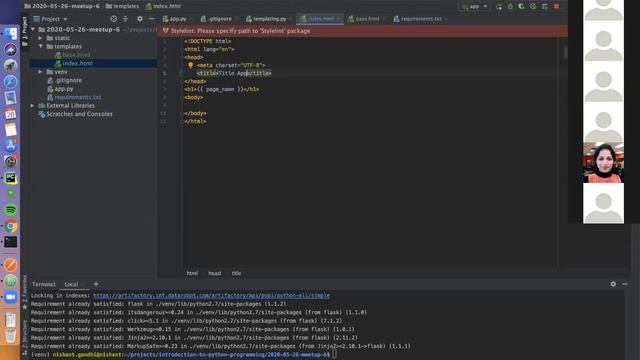Image resolution: width=640 pixels, height=360 pixels.
Task: Open PyCharm icon in the Dock
Action: coord(11,178)
